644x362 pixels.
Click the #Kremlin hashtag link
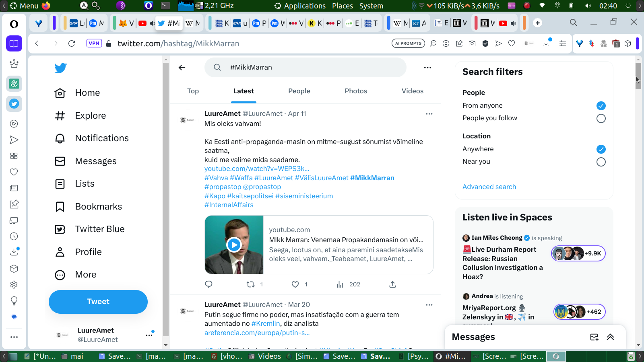point(266,324)
